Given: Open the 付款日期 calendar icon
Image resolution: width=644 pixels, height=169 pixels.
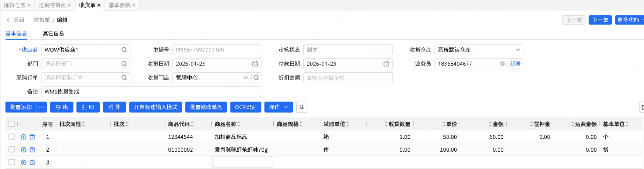Looking at the screenshot, I should (x=386, y=64).
